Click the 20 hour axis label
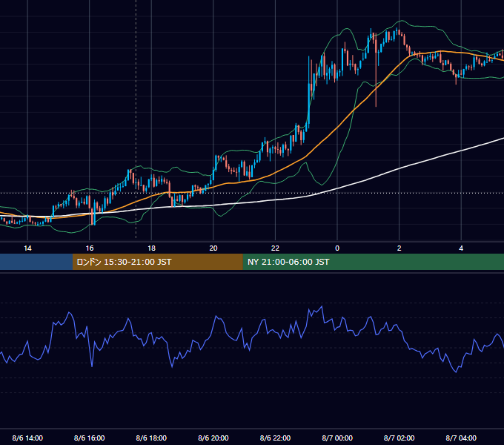 [213, 248]
